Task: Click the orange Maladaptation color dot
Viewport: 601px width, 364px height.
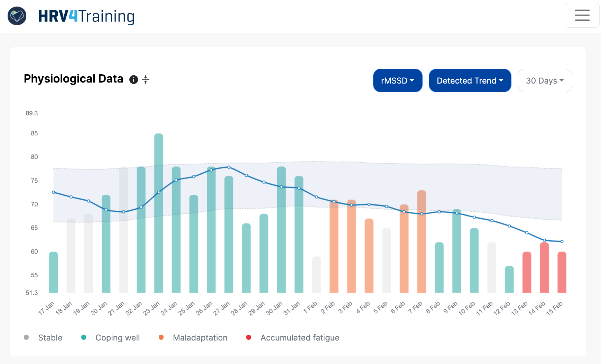Action: click(161, 337)
